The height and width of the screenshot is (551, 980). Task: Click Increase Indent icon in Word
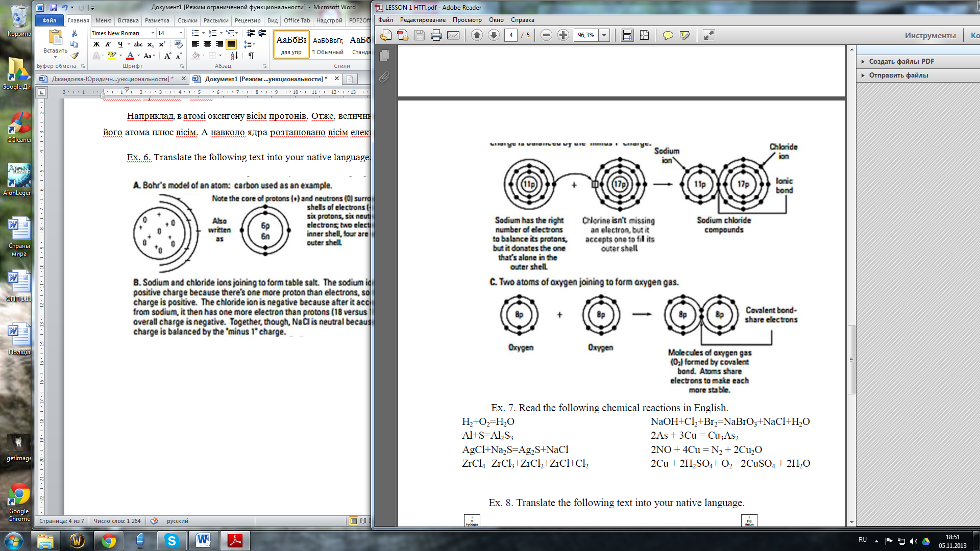click(262, 33)
